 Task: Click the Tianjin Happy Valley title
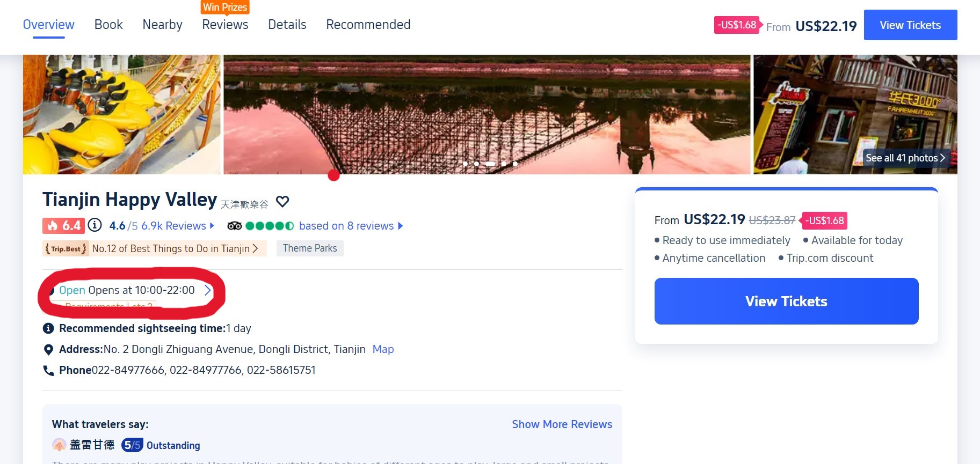click(130, 200)
